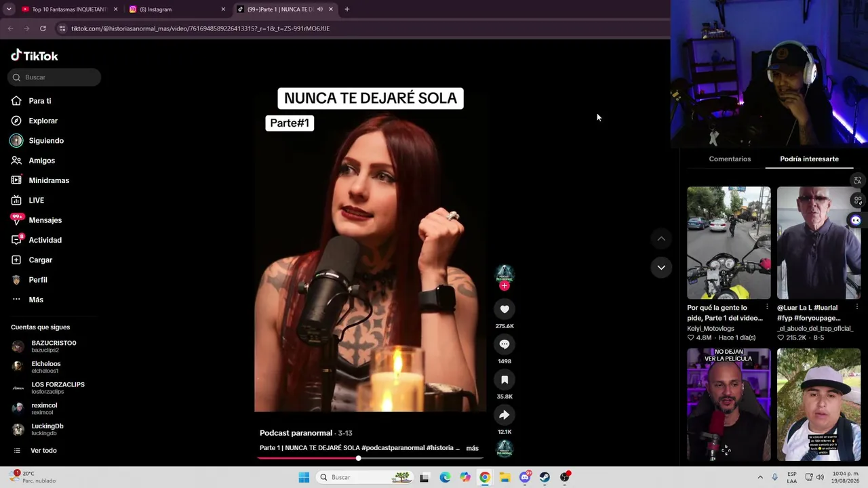
Task: Go back in browser history
Action: coord(10,28)
